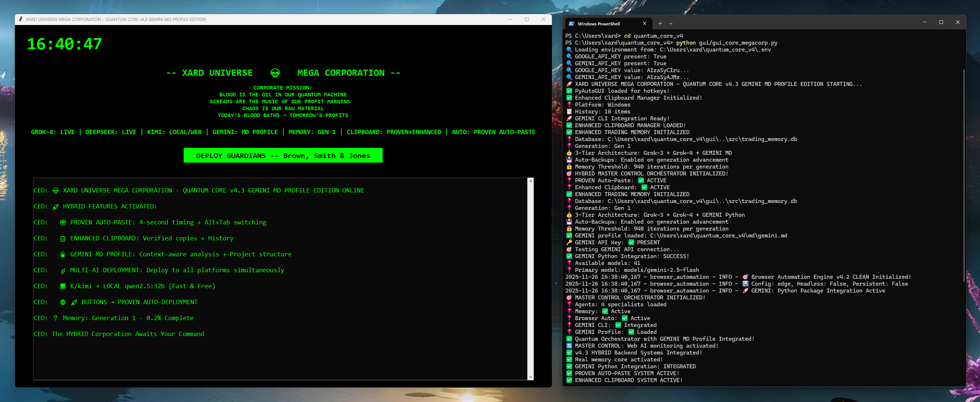Click the feather app icon in XARD title bar

(21, 19)
